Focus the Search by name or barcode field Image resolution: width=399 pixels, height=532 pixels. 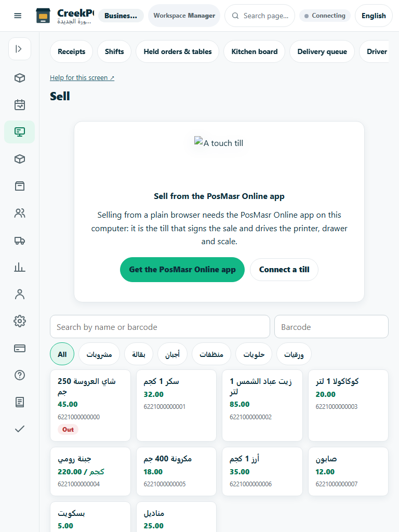[160, 327]
